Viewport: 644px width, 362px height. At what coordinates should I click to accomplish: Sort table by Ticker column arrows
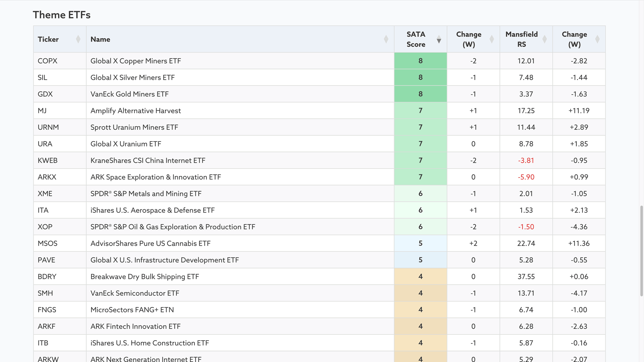pos(78,39)
